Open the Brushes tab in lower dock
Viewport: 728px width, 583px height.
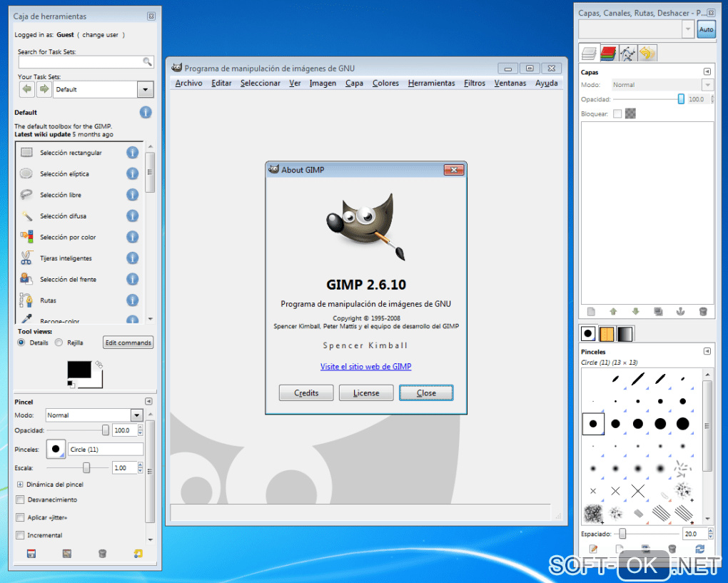click(588, 334)
